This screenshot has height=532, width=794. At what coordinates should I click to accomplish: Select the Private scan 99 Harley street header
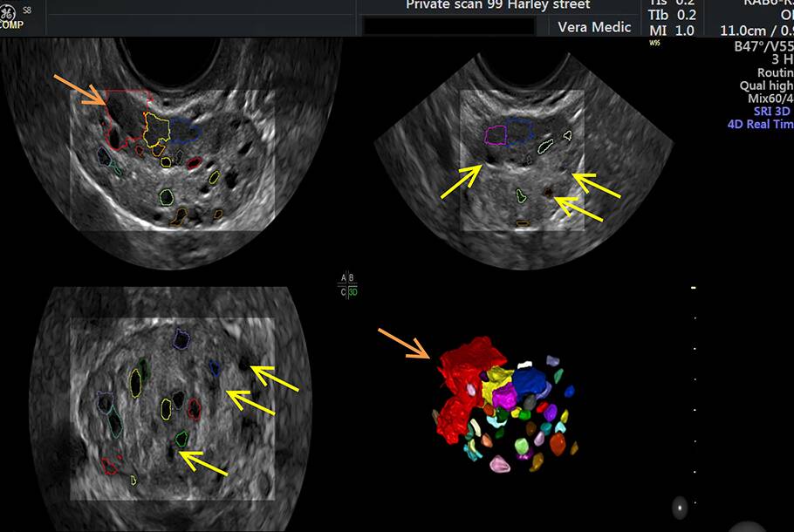[x=499, y=5]
